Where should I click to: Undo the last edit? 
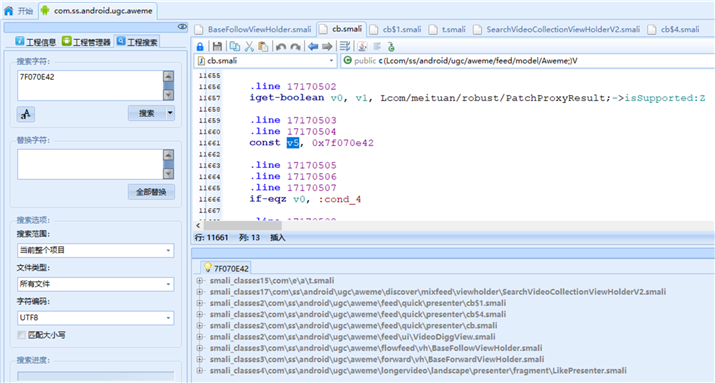pyautogui.click(x=281, y=47)
